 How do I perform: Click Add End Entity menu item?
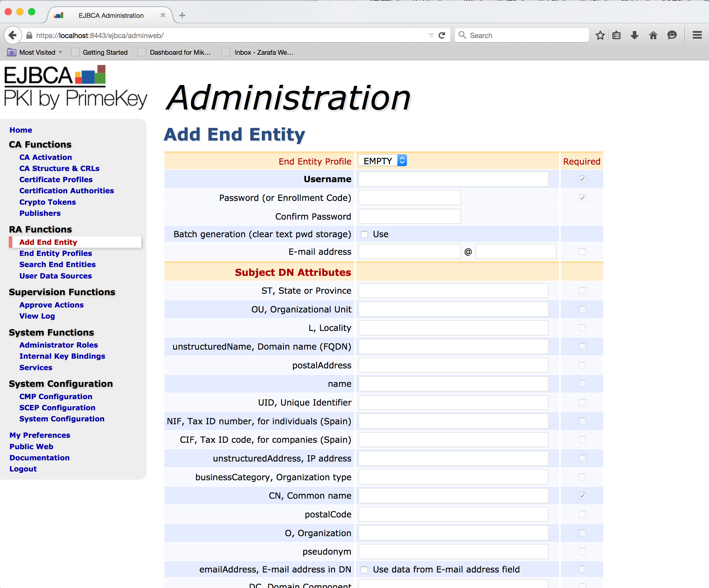tap(48, 242)
